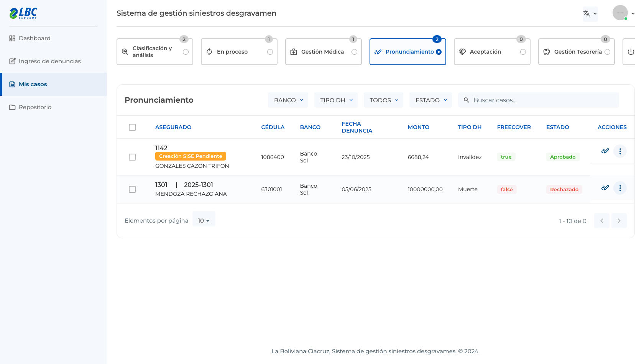Tick checkbox for case 1301 row
The height and width of the screenshot is (364, 644).
point(132,189)
